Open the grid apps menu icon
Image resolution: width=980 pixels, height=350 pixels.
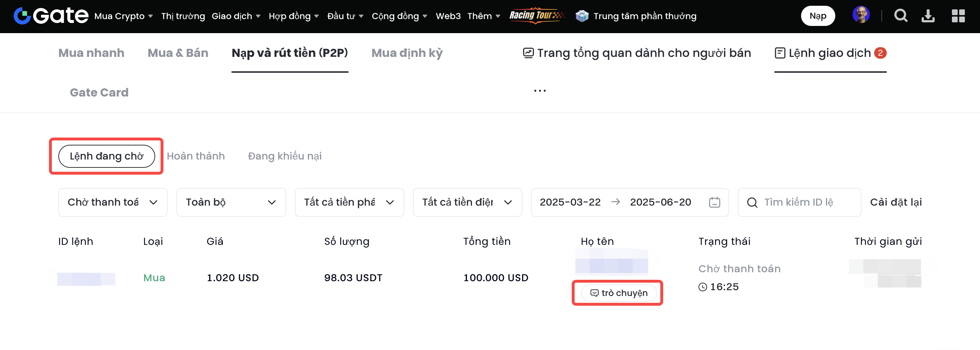tap(958, 16)
